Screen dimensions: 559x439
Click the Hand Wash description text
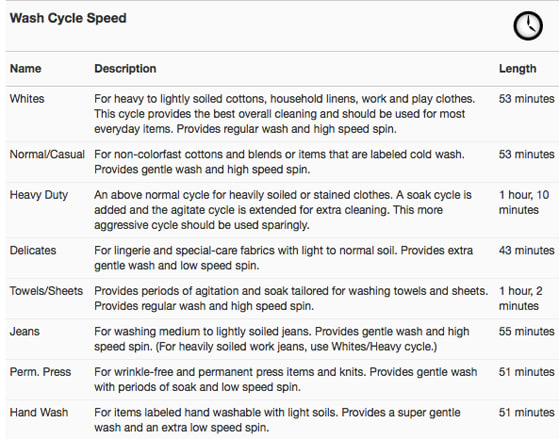[277, 420]
